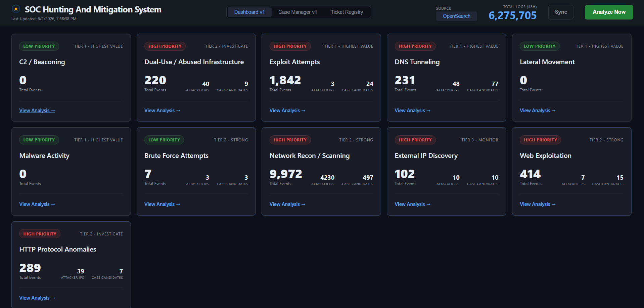Click the 497 case candidates value

tap(368, 178)
